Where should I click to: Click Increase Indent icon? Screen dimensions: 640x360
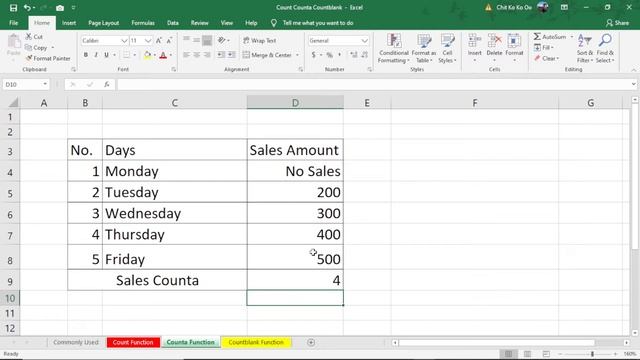tap(231, 55)
